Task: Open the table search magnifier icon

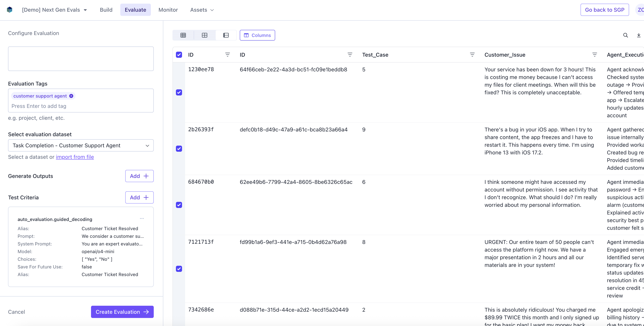Action: [625, 35]
